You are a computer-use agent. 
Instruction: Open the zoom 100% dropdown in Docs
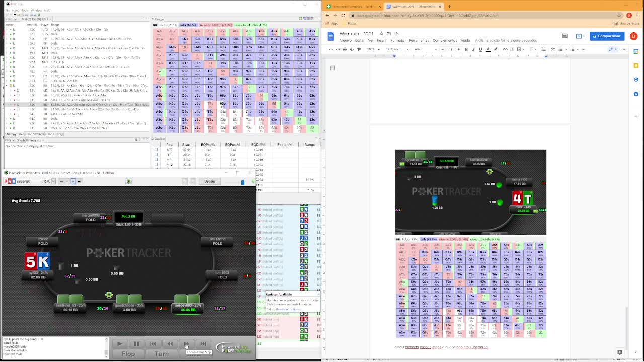pyautogui.click(x=373, y=49)
